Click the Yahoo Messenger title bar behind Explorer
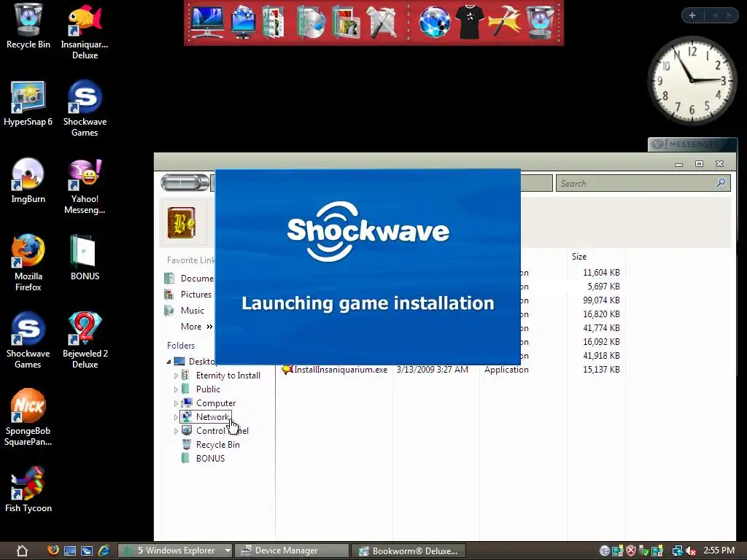This screenshot has width=747, height=560. tap(692, 144)
